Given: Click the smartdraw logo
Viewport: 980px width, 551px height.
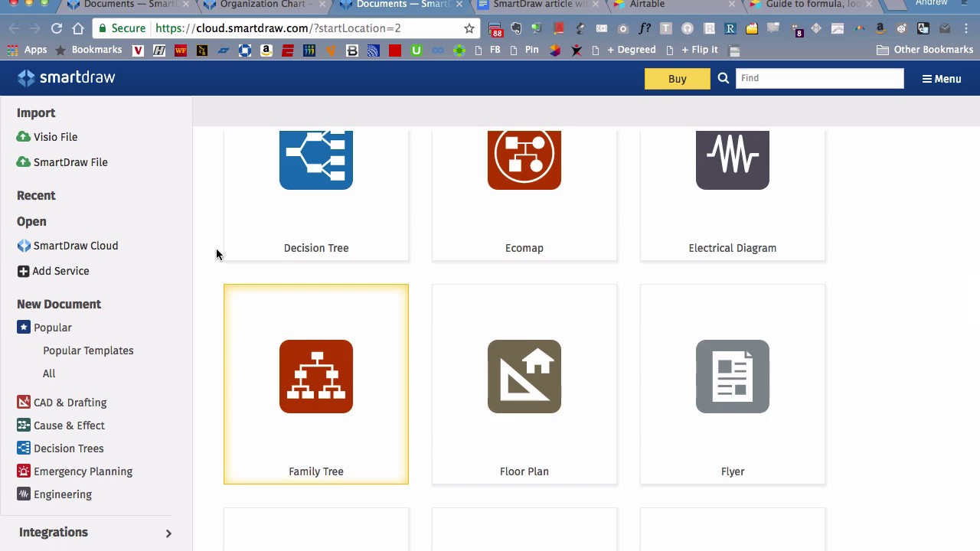Looking at the screenshot, I should click(65, 77).
